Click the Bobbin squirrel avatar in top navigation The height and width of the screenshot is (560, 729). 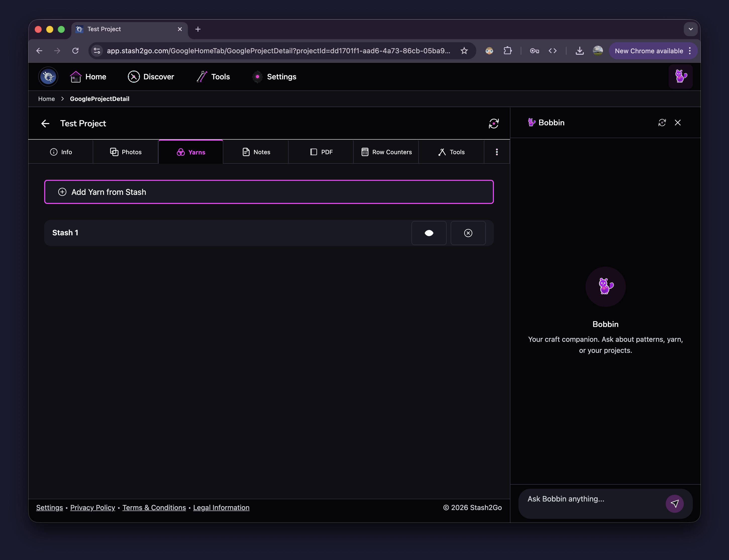[680, 77]
